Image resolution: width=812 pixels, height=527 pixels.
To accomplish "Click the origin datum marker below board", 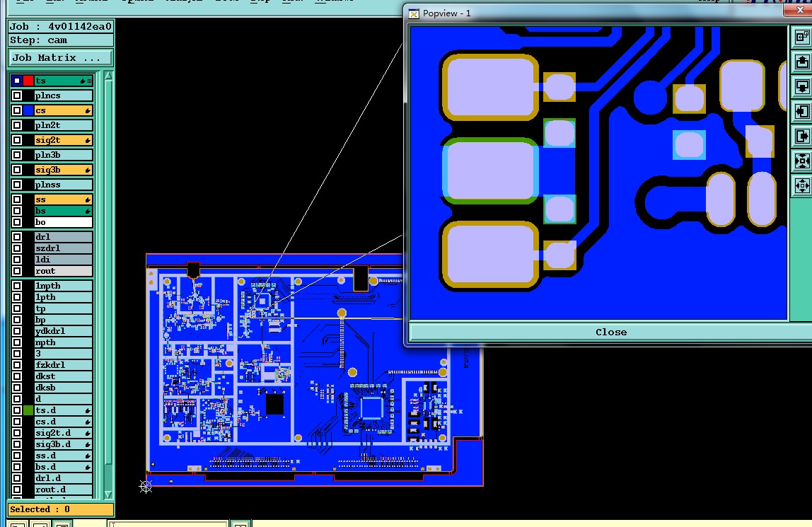I will click(x=146, y=486).
